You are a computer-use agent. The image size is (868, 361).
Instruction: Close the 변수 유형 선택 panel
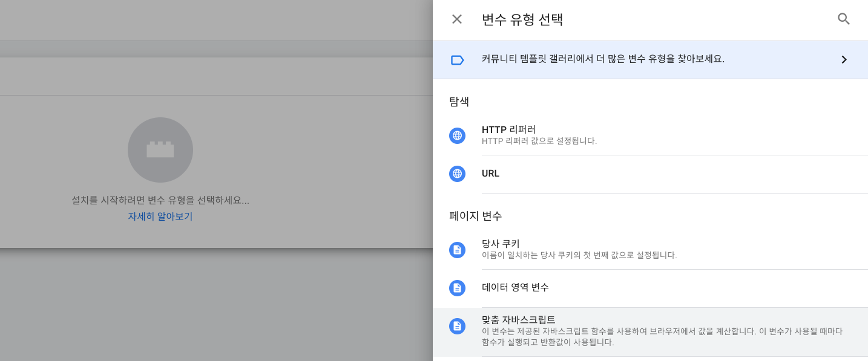457,19
